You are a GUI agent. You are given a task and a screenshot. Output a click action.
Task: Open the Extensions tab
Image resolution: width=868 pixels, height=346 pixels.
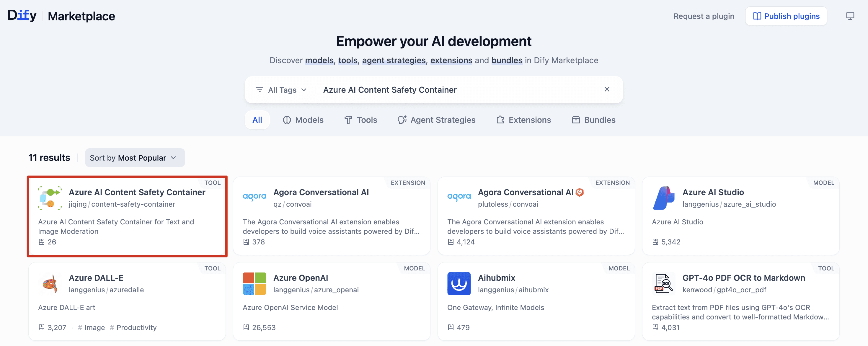click(523, 120)
